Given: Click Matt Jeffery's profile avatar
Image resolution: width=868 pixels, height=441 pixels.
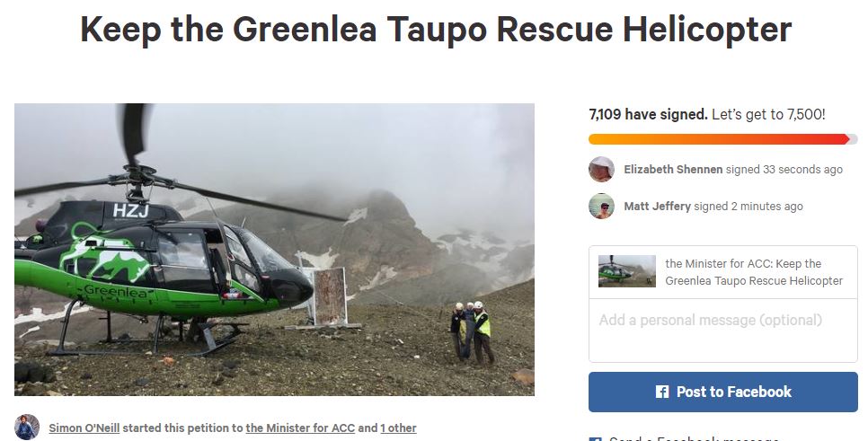Looking at the screenshot, I should click(x=601, y=207).
